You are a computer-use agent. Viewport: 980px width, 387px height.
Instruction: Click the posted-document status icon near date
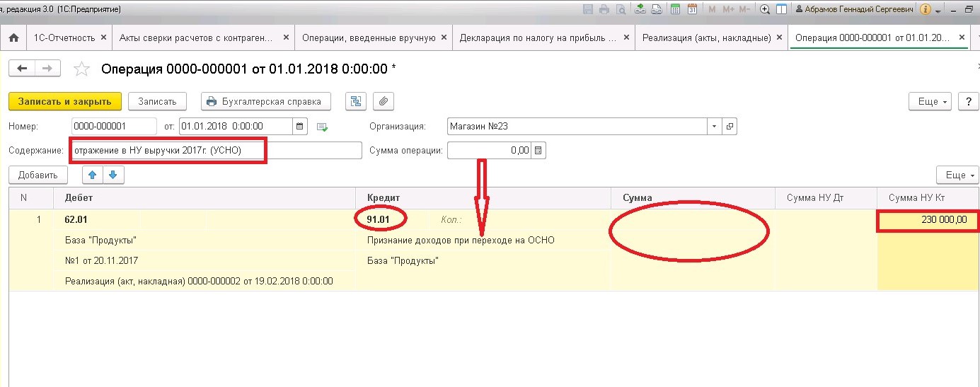tap(323, 127)
